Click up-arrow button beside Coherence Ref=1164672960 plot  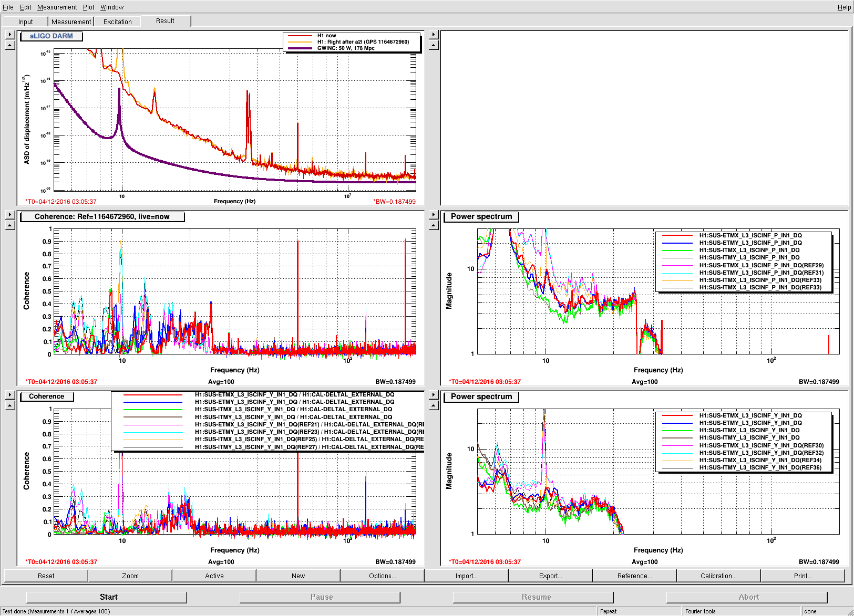(x=10, y=225)
